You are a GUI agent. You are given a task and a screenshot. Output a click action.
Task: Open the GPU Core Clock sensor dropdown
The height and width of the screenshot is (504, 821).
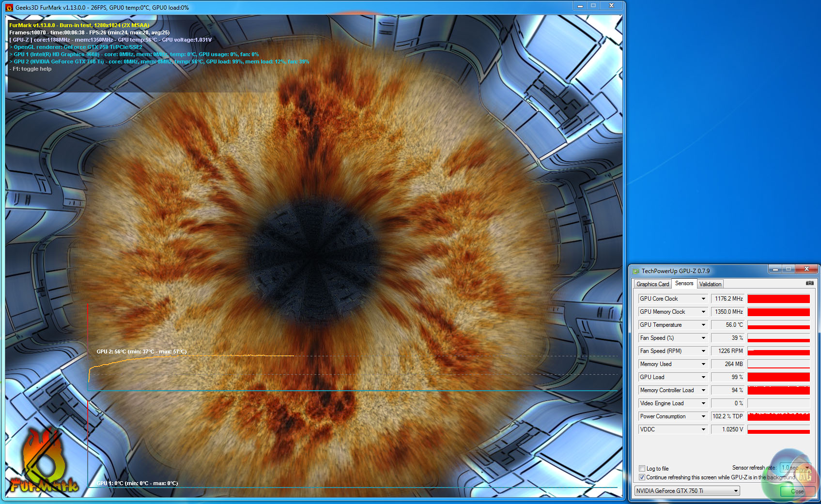click(x=703, y=299)
